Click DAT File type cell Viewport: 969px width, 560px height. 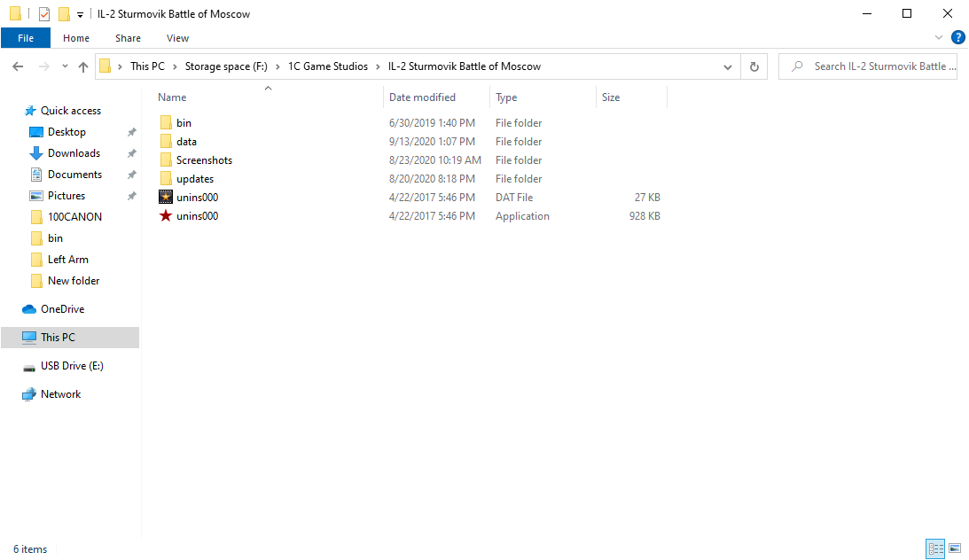pos(514,197)
